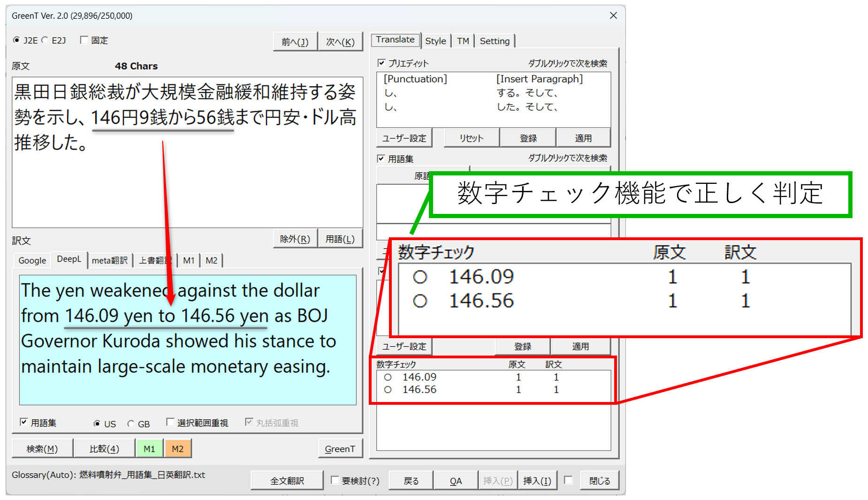
Task: Switch to the Google translation tab
Action: (x=32, y=260)
